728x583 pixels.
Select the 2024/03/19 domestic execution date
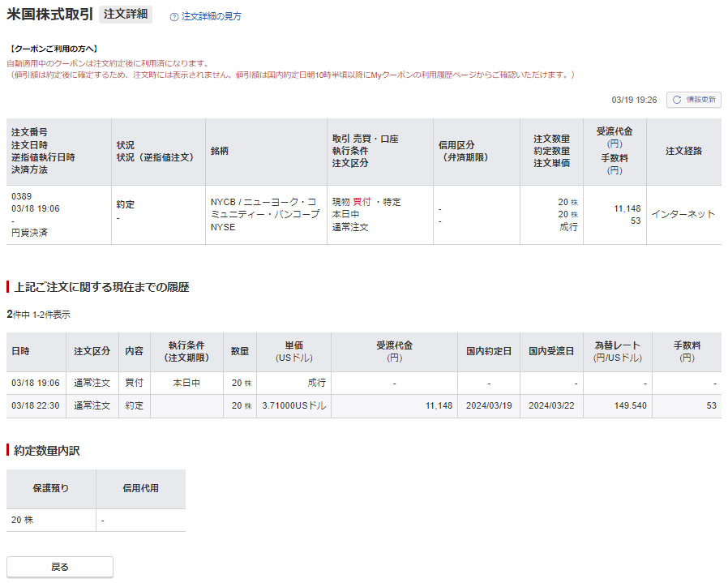click(488, 405)
